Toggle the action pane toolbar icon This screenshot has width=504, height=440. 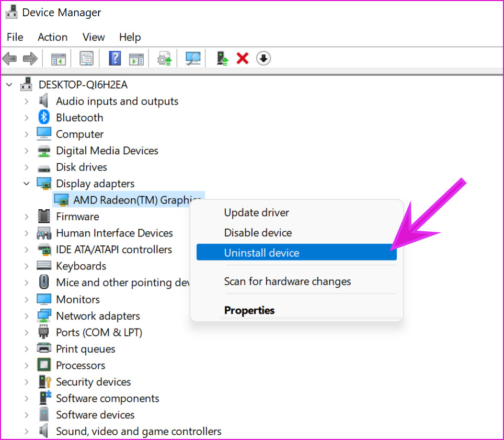tap(136, 59)
